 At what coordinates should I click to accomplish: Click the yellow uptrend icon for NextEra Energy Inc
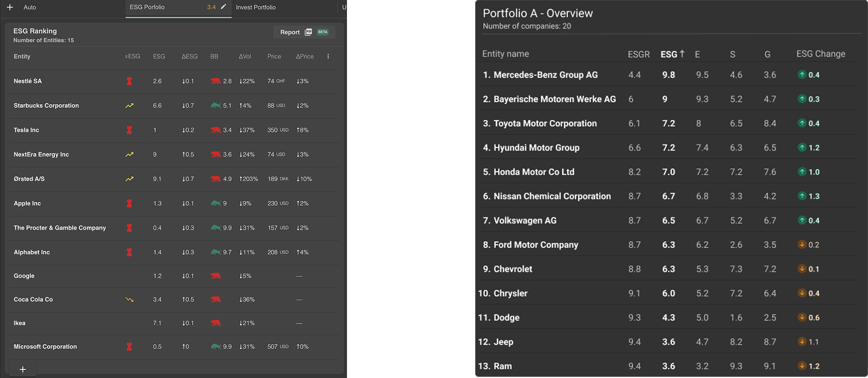[129, 155]
